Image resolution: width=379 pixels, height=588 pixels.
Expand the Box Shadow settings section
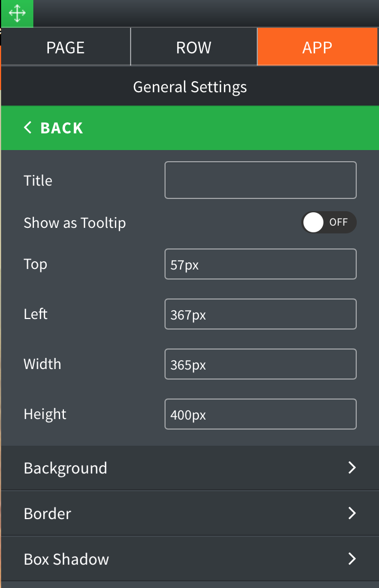(x=67, y=559)
